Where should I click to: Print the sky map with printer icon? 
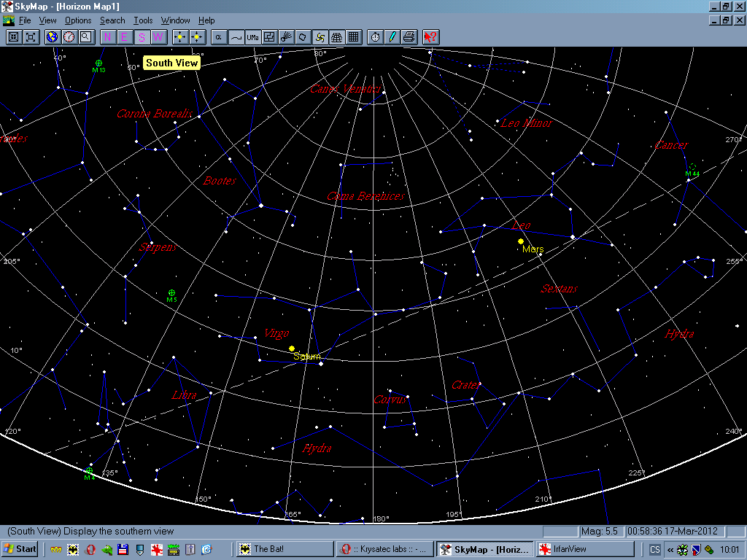point(409,37)
